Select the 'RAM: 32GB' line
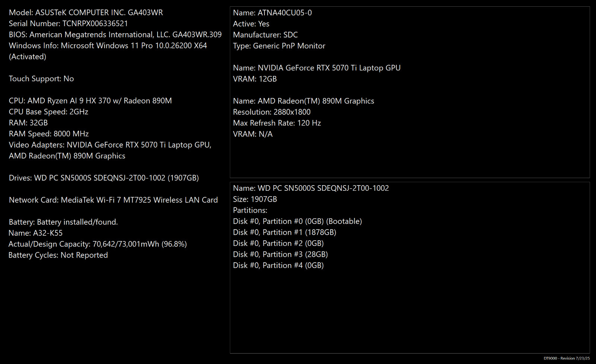This screenshot has width=596, height=364. 28,123
